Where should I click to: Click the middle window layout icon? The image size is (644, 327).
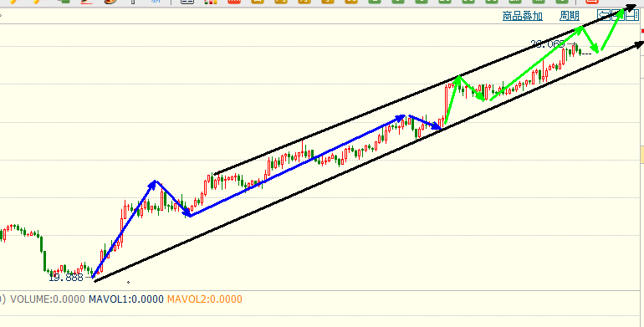pyautogui.click(x=618, y=16)
